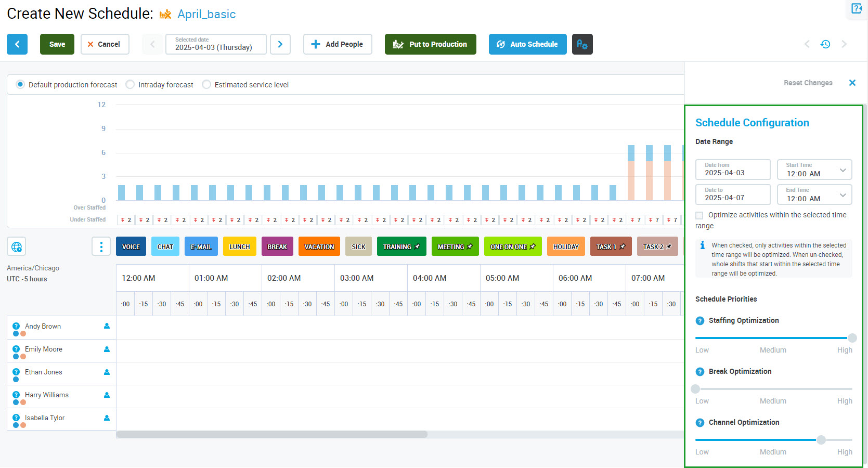Select the Intraday forecast radio button

pos(131,85)
